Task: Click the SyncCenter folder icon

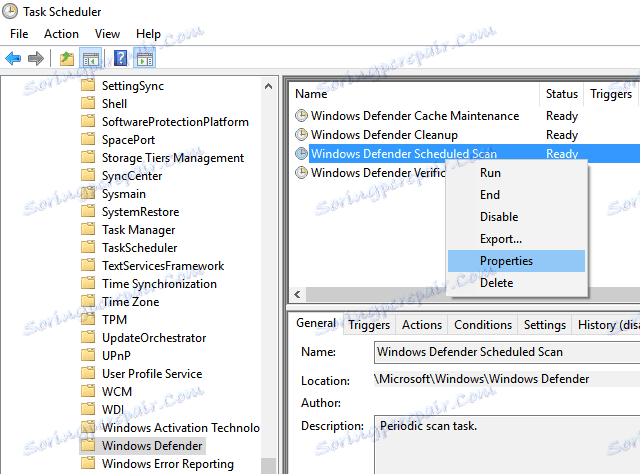Action: pyautogui.click(x=88, y=175)
